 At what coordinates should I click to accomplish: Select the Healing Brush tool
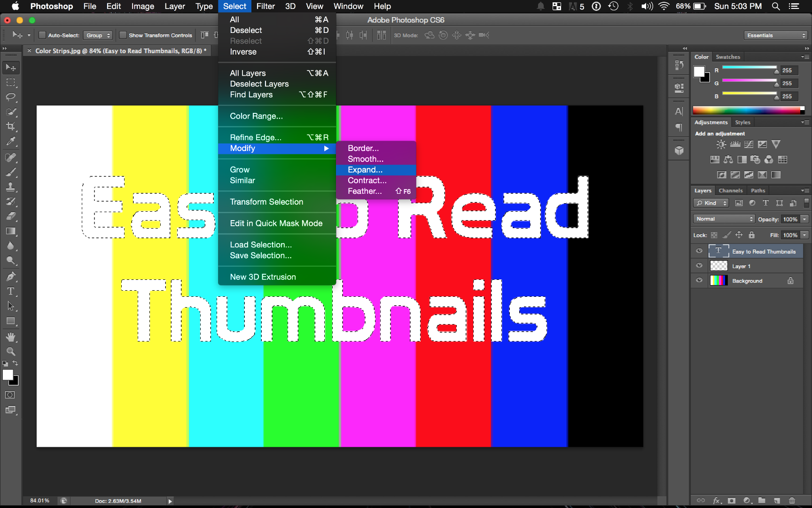(x=11, y=157)
